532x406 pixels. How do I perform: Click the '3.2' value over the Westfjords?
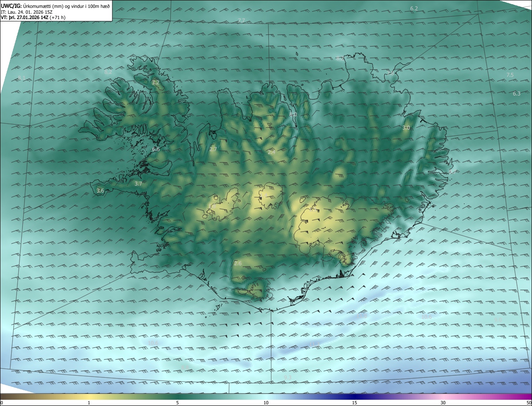(x=155, y=83)
